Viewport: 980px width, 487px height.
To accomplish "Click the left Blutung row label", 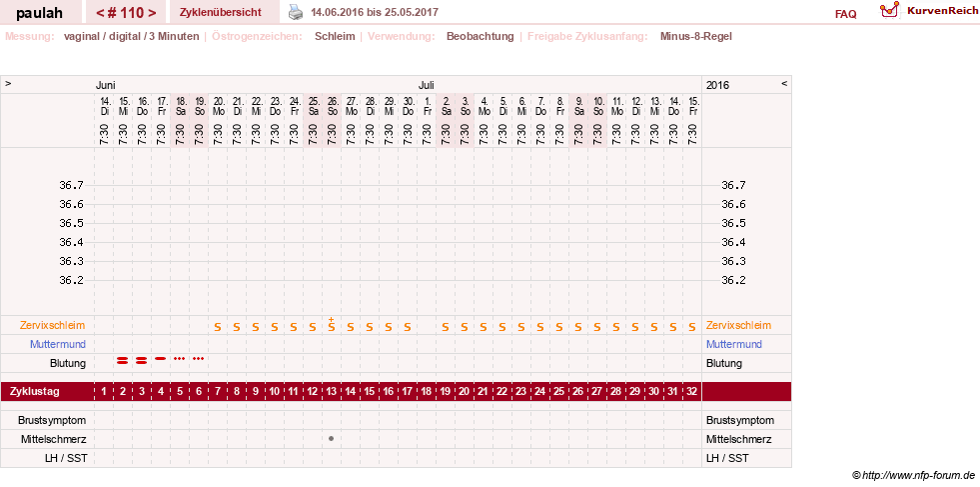I will click(x=68, y=363).
